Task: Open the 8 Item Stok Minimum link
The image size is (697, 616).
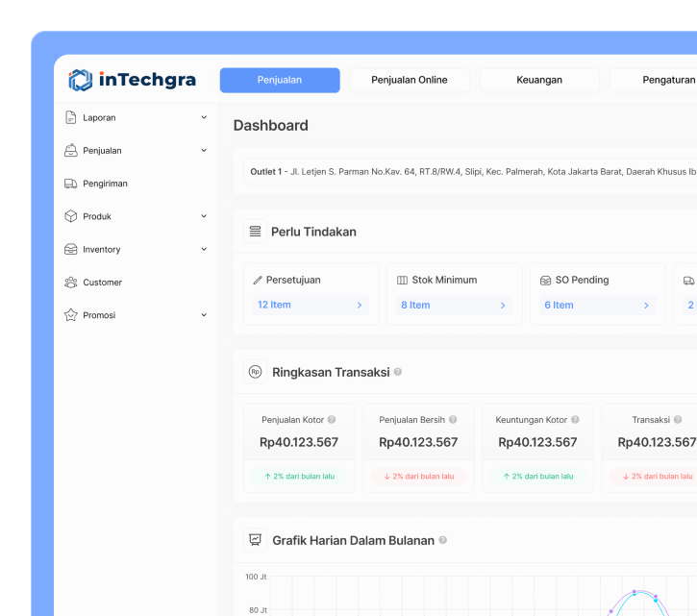Action: click(x=453, y=305)
